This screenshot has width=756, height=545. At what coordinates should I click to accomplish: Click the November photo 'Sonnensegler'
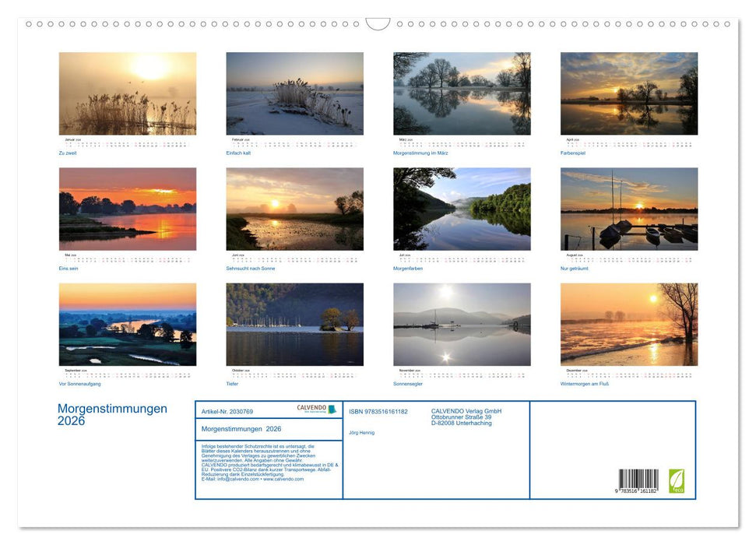pyautogui.click(x=461, y=324)
